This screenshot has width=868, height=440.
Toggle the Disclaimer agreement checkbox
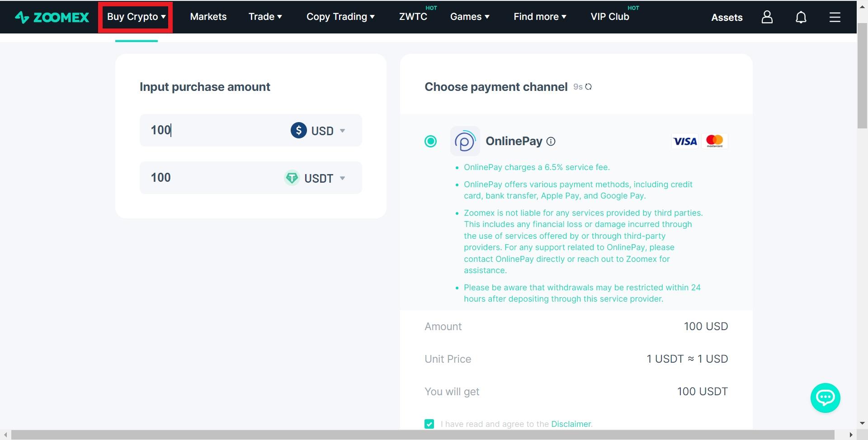click(429, 424)
